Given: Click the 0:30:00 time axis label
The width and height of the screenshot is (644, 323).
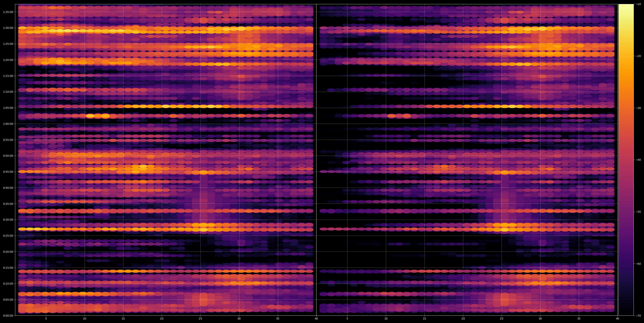Looking at the screenshot, I should tap(8, 220).
